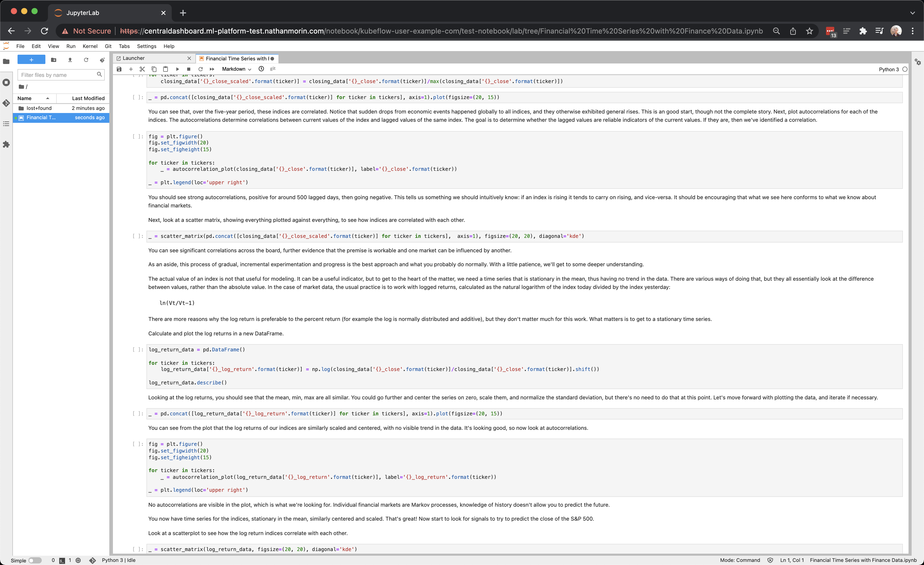Open the Help menu
Viewport: 924px width, 565px height.
tap(169, 46)
